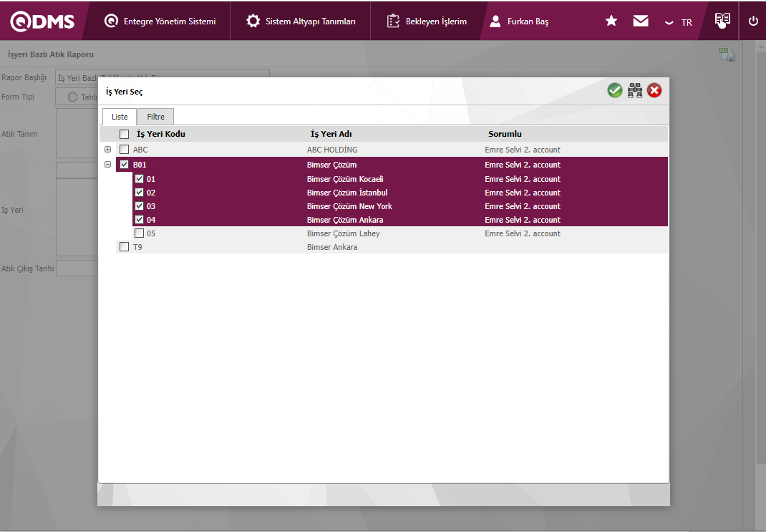Select the Bimser Çözüm Lahey cell
Image resolution: width=766 pixels, height=532 pixels.
[x=343, y=233]
